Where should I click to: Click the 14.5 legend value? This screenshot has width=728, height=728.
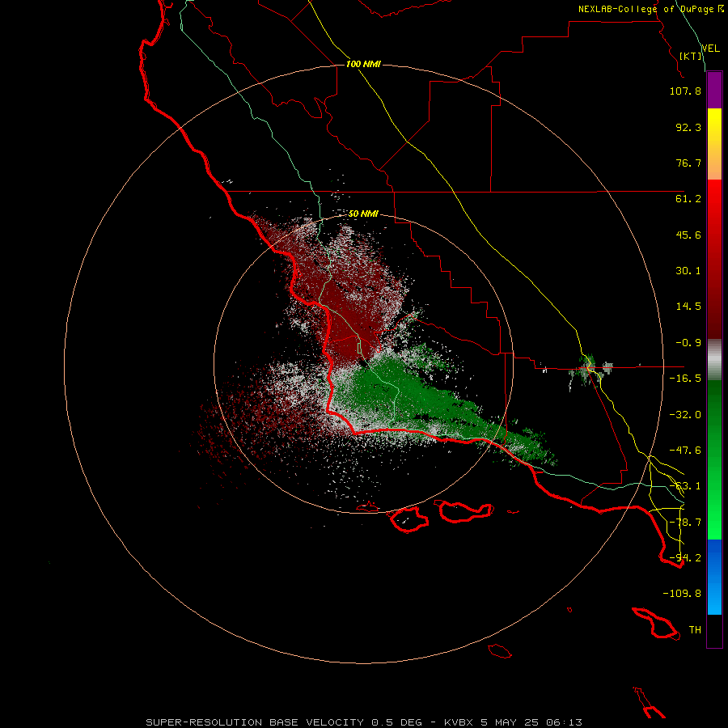(688, 307)
